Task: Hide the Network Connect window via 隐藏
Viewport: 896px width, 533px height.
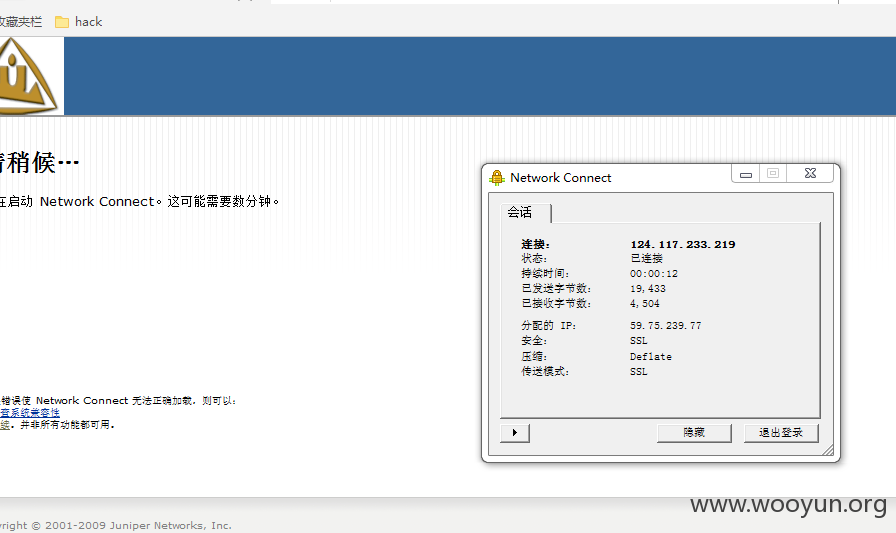Action: tap(694, 433)
